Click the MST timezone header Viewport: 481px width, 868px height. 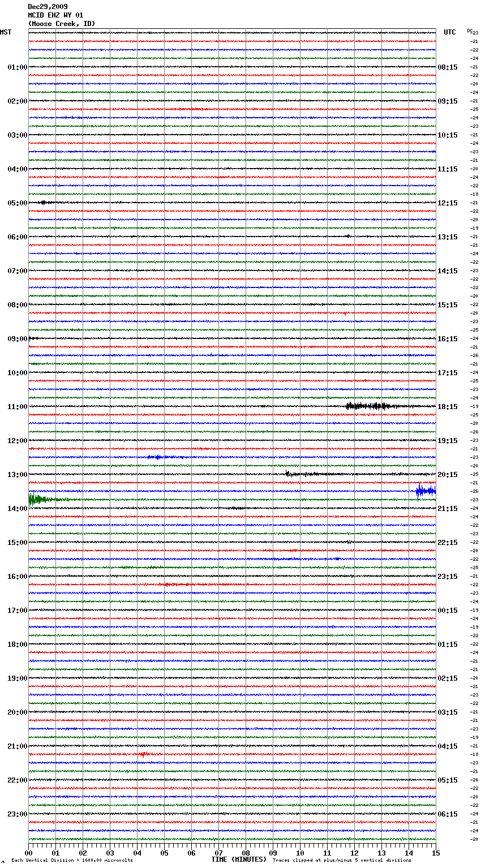click(x=6, y=32)
